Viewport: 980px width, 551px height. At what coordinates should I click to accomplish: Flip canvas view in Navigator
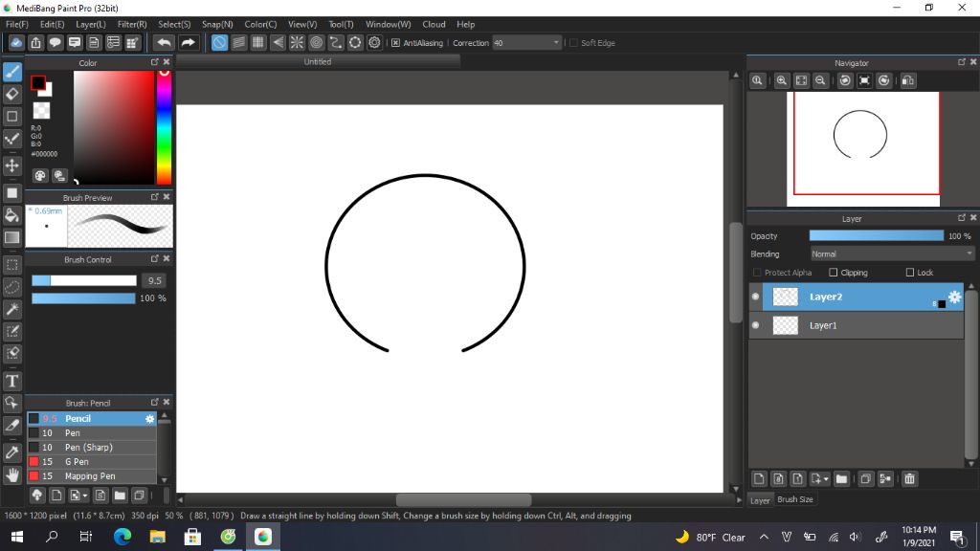908,80
